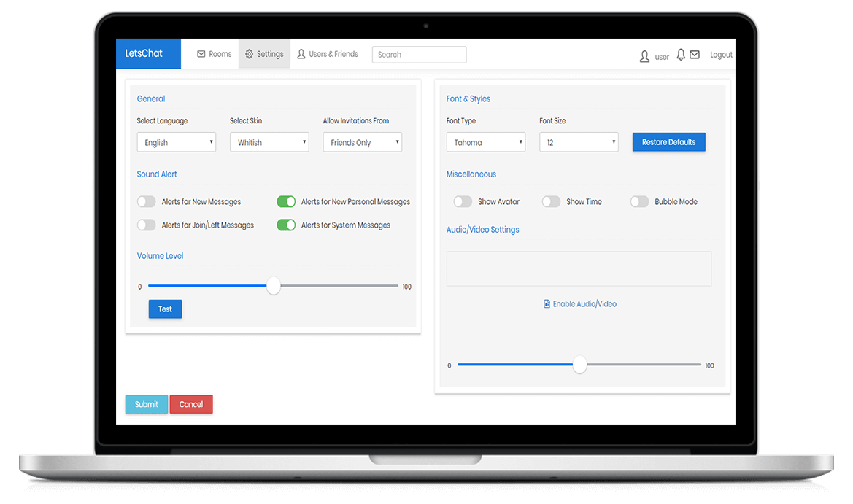Open the Rooms tab
Image resolution: width=853 pixels, height=504 pixels.
[215, 54]
